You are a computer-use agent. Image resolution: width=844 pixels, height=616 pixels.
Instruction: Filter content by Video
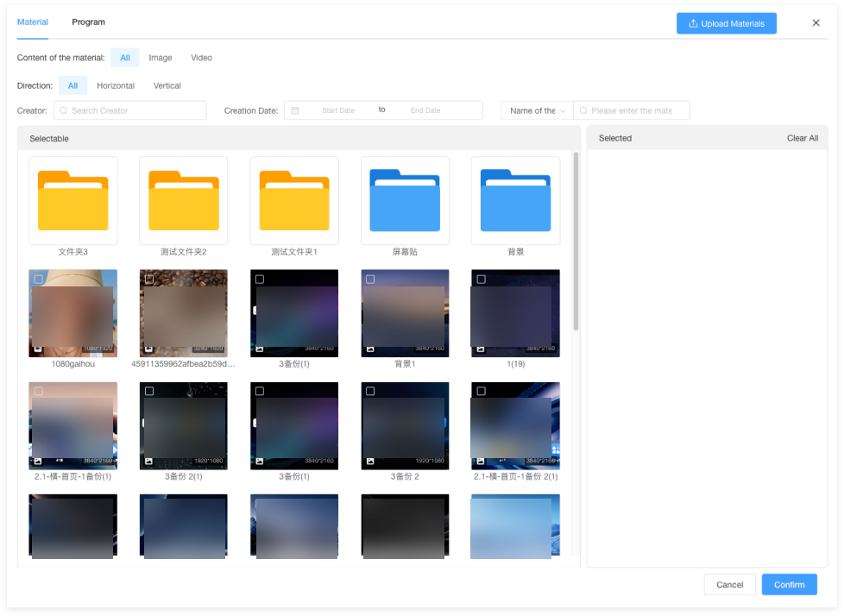click(201, 58)
